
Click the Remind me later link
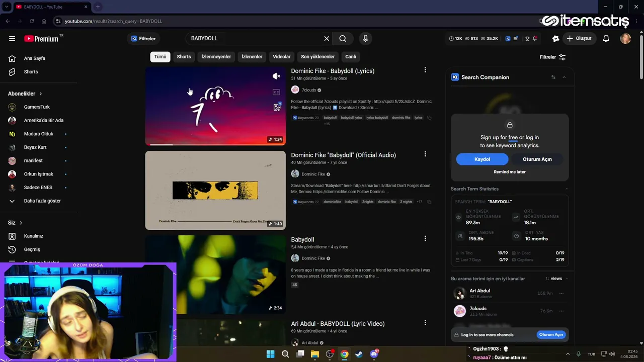click(510, 172)
